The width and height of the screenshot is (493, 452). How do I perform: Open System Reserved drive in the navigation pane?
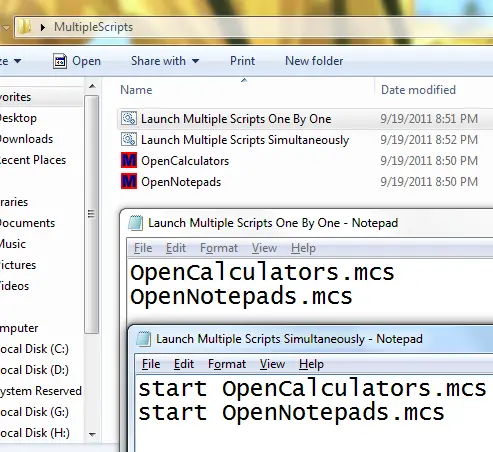coord(41,391)
